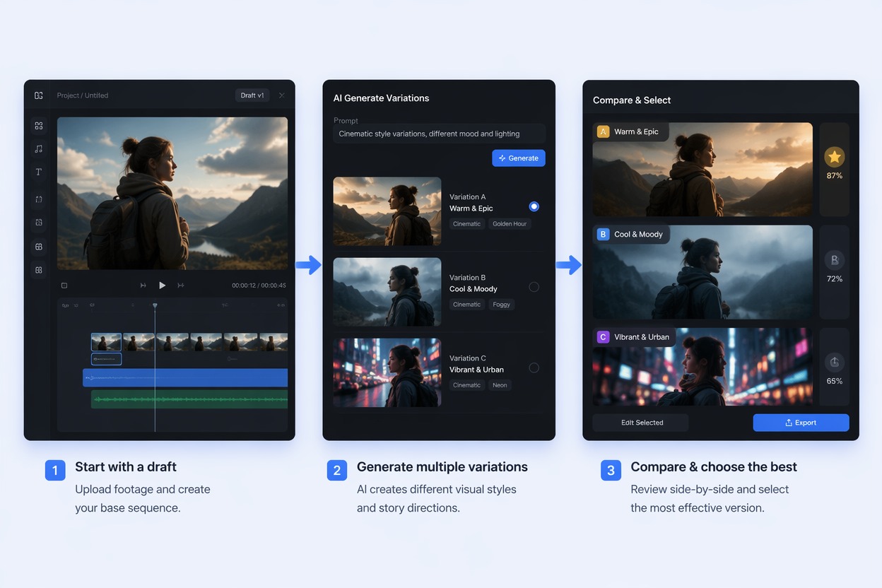The height and width of the screenshot is (588, 882).
Task: Skip to the next frame
Action: (x=181, y=286)
